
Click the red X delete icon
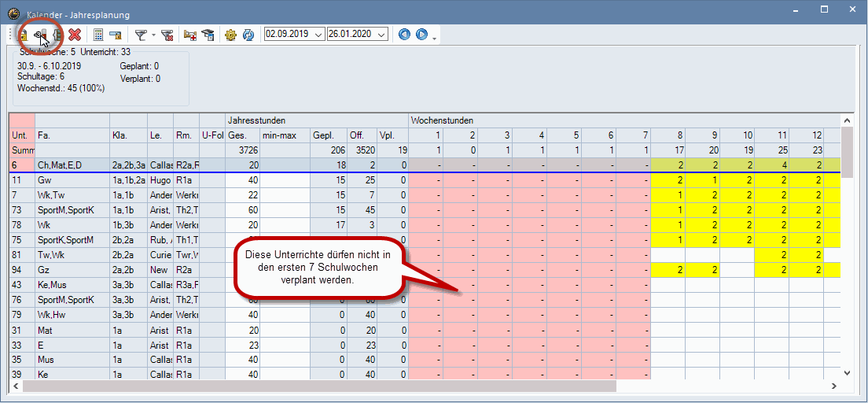pos(75,35)
